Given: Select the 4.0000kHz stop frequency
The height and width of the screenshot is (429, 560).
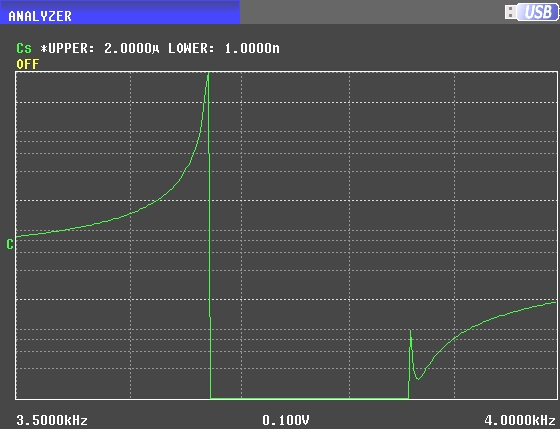Looking at the screenshot, I should (520, 420).
